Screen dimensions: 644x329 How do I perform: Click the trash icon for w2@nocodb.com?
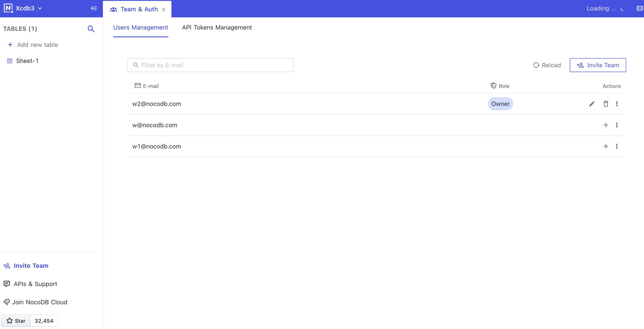coord(606,104)
